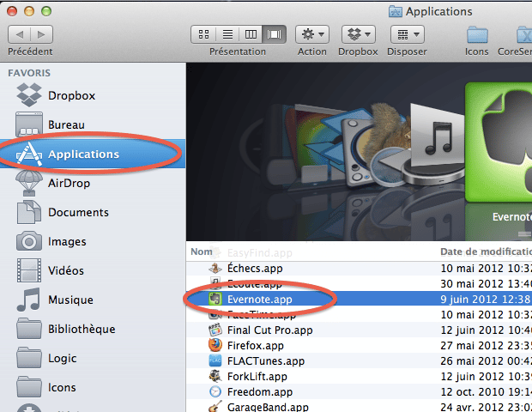The image size is (532, 412).
Task: Switch to list view presentation
Action: [x=227, y=34]
